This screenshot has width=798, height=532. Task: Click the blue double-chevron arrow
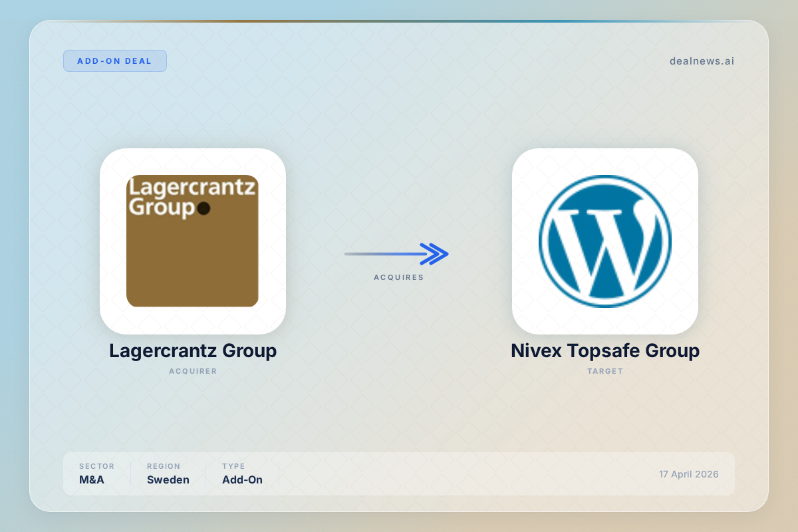point(435,254)
